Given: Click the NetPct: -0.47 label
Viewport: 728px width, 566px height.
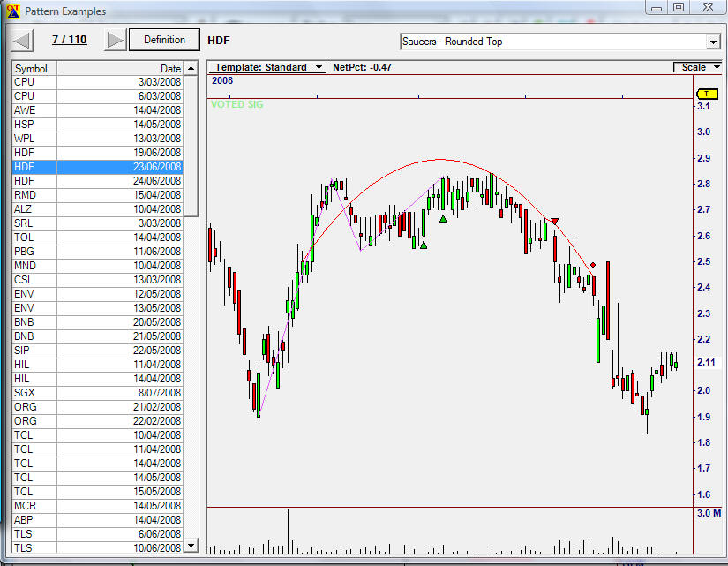Looking at the screenshot, I should pyautogui.click(x=362, y=67).
